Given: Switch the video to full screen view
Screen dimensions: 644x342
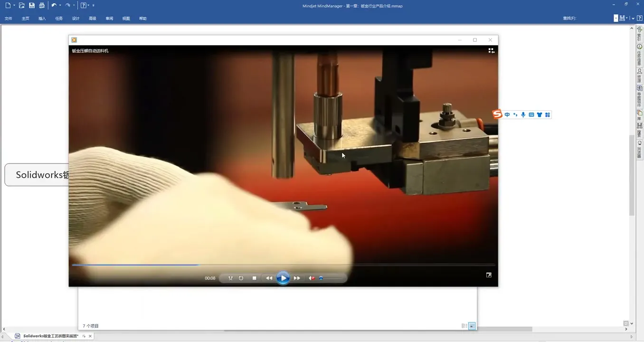Looking at the screenshot, I should coord(489,275).
